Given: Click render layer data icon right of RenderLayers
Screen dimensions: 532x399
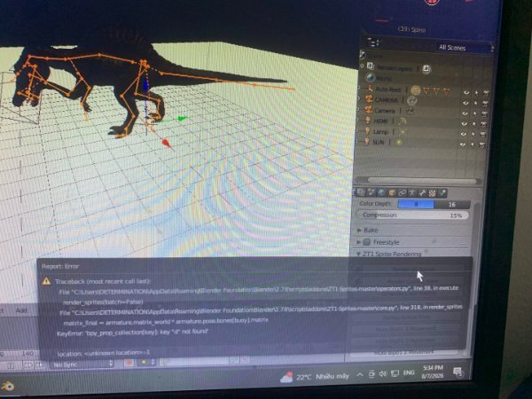Looking at the screenshot, I should (426, 69).
